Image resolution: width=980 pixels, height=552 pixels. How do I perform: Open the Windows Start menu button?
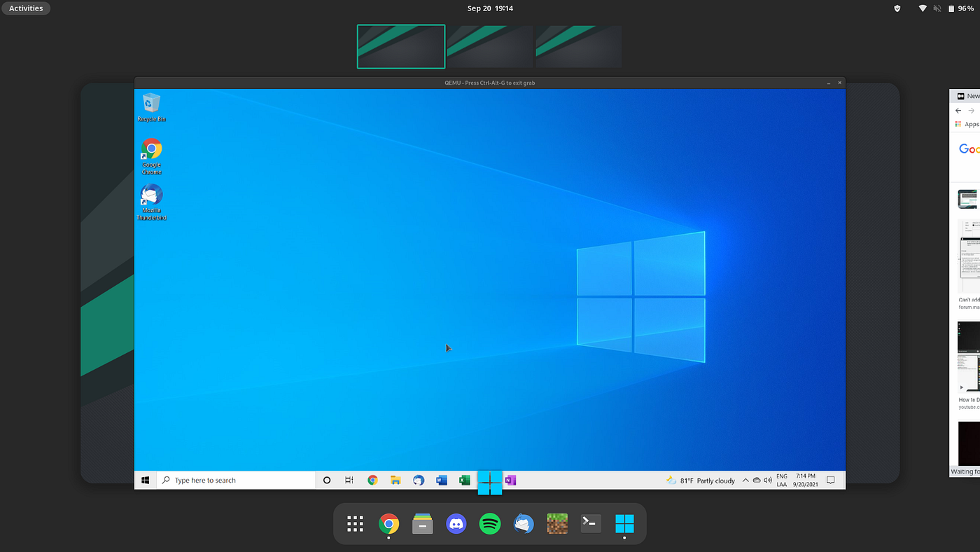[145, 480]
